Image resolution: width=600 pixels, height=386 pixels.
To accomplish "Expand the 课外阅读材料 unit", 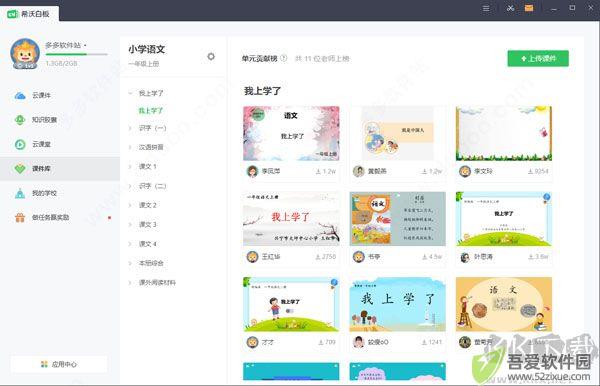I will [130, 283].
